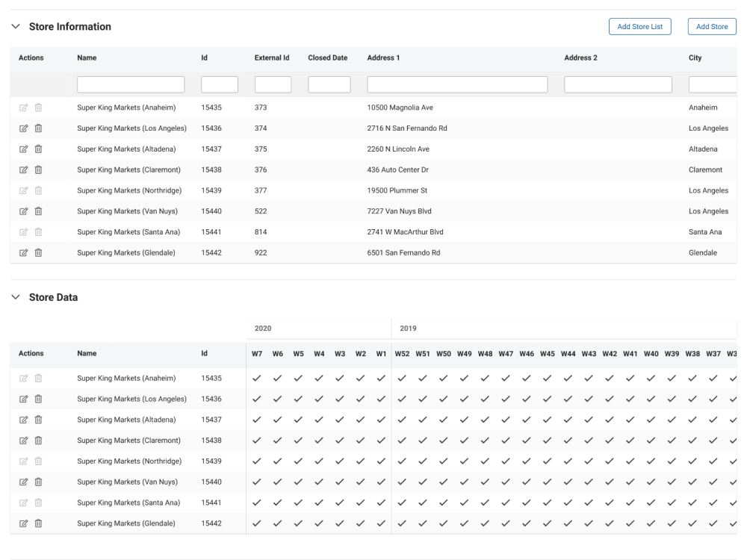
Task: Delete Los Angeles row in Store Data
Action: click(x=39, y=399)
